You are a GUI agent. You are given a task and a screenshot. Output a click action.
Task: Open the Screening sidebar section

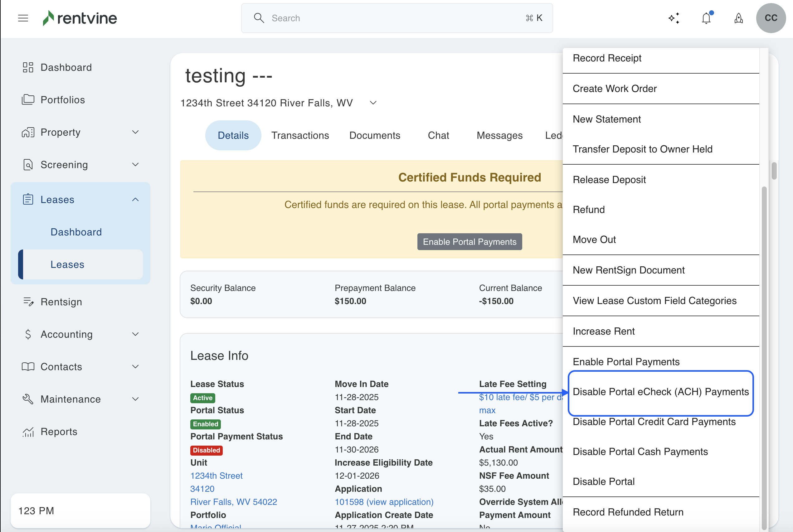coord(65,165)
